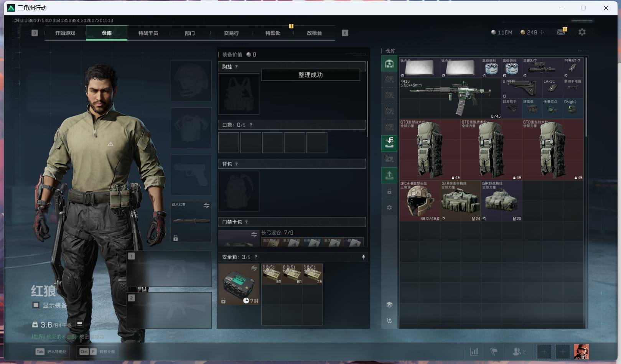621x364 pixels.
Task: Click the 战术匕首 lock icon
Action: click(x=176, y=238)
